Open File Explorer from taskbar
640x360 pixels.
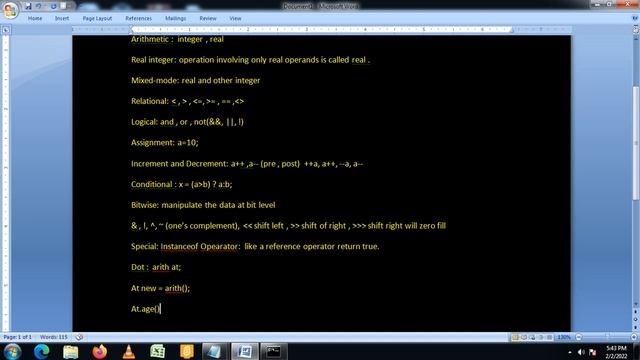71,351
